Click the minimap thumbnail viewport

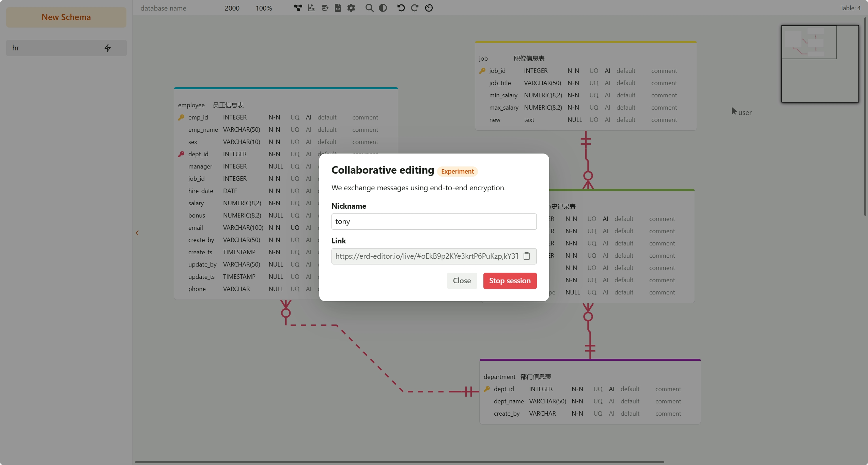point(809,42)
